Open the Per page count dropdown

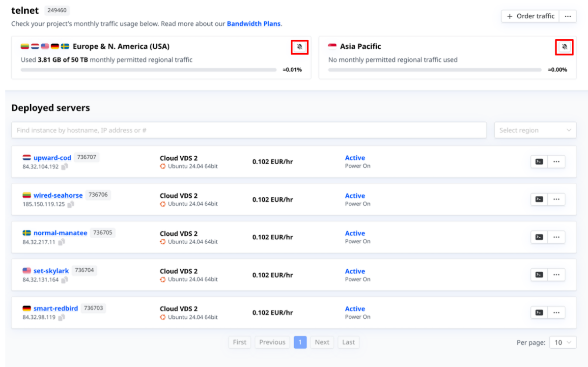coord(563,342)
